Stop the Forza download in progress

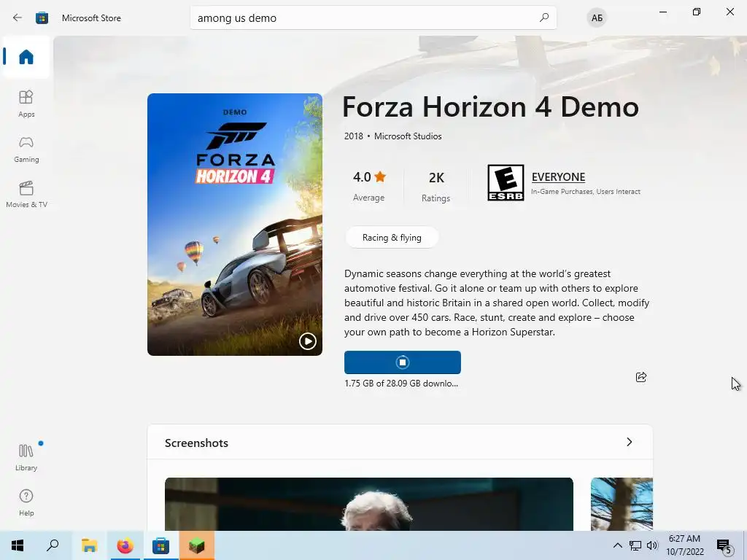(x=403, y=362)
